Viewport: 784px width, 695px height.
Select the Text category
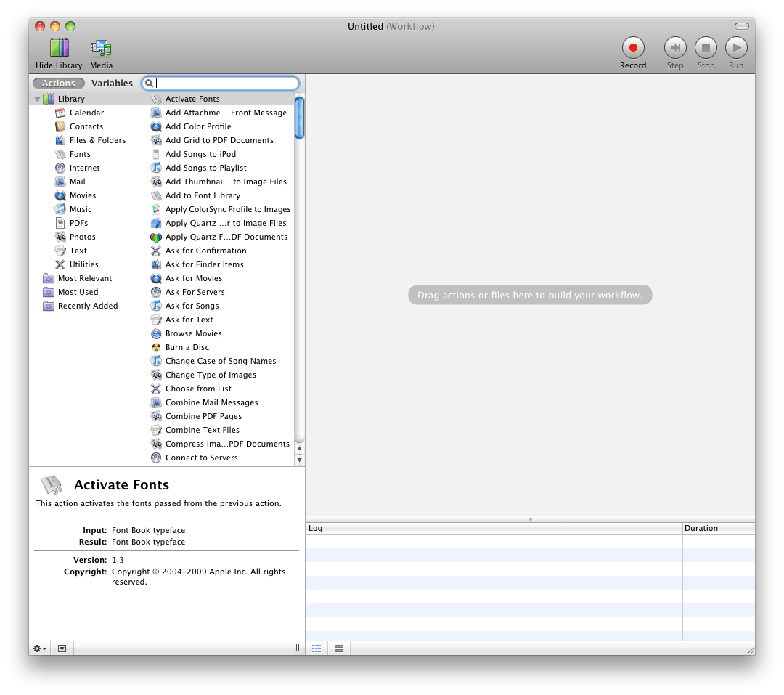click(78, 251)
